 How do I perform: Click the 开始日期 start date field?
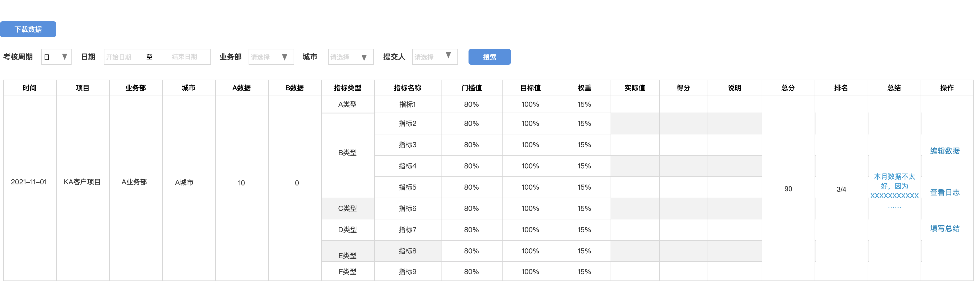[x=119, y=57]
